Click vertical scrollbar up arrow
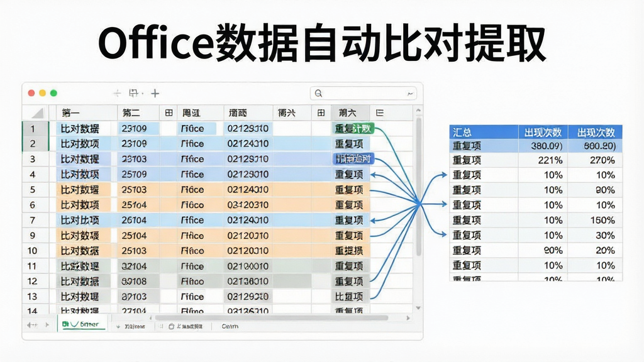Viewport: 644px width, 362px height. point(418,111)
